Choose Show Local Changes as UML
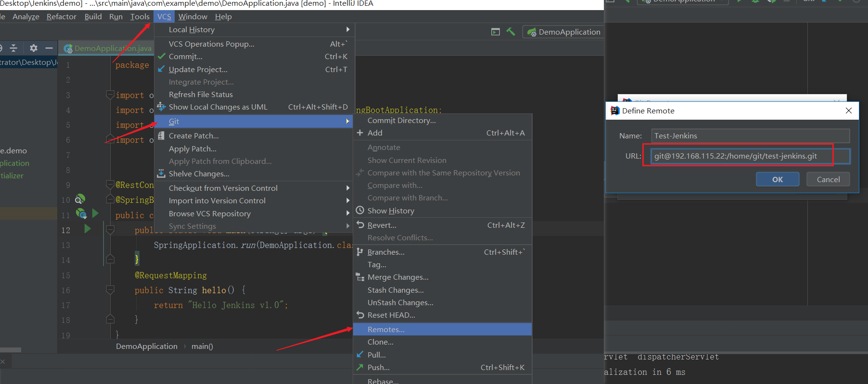 point(255,107)
